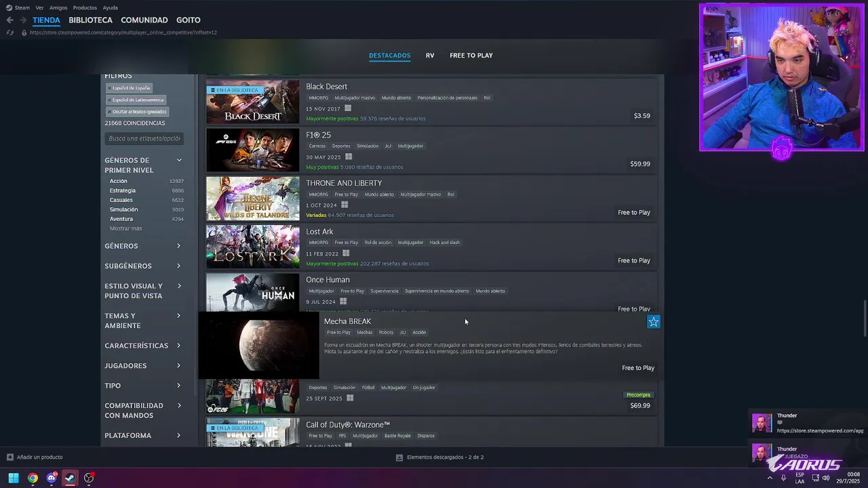Click the Steam logo in the menu bar
868x488 pixels.
pos(9,7)
